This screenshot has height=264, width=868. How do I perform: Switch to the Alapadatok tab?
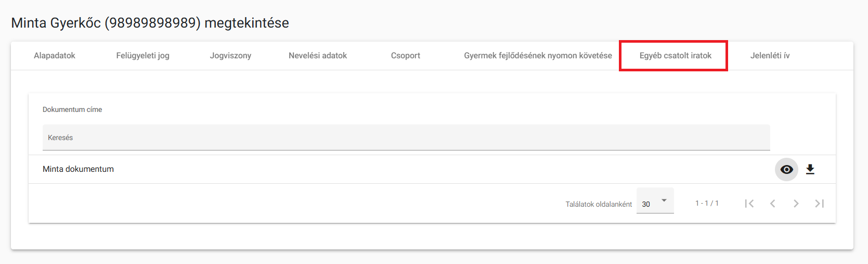pyautogui.click(x=55, y=56)
